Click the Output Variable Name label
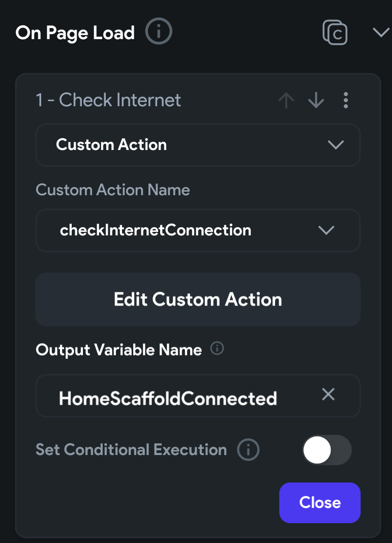 [x=119, y=350]
